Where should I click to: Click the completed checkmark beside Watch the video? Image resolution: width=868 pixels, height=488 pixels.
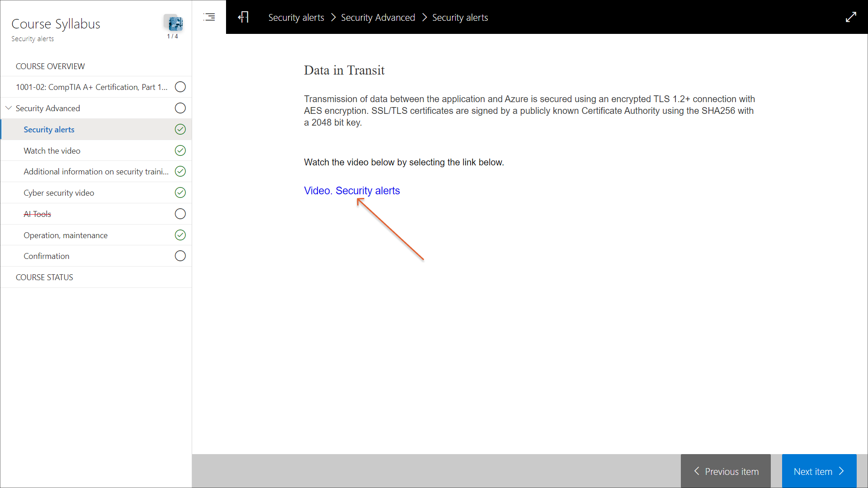[180, 150]
